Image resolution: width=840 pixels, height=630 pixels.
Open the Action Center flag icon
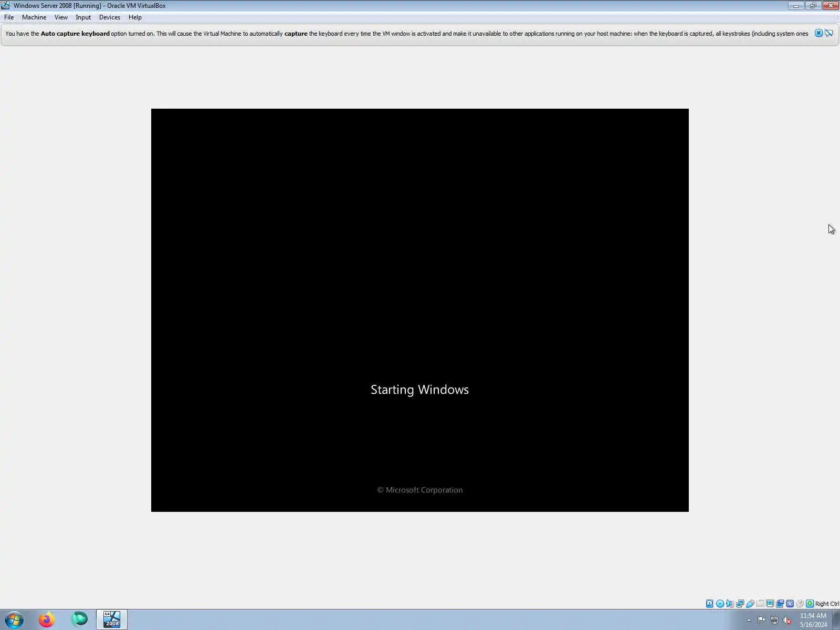[x=761, y=620]
